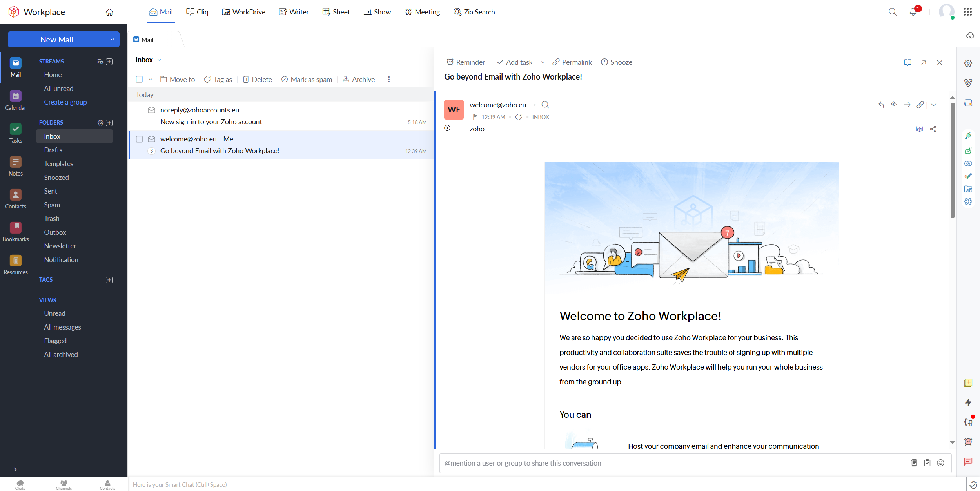Open the New Mail dropdown arrow
Screen dimensions: 980x491
(x=112, y=40)
